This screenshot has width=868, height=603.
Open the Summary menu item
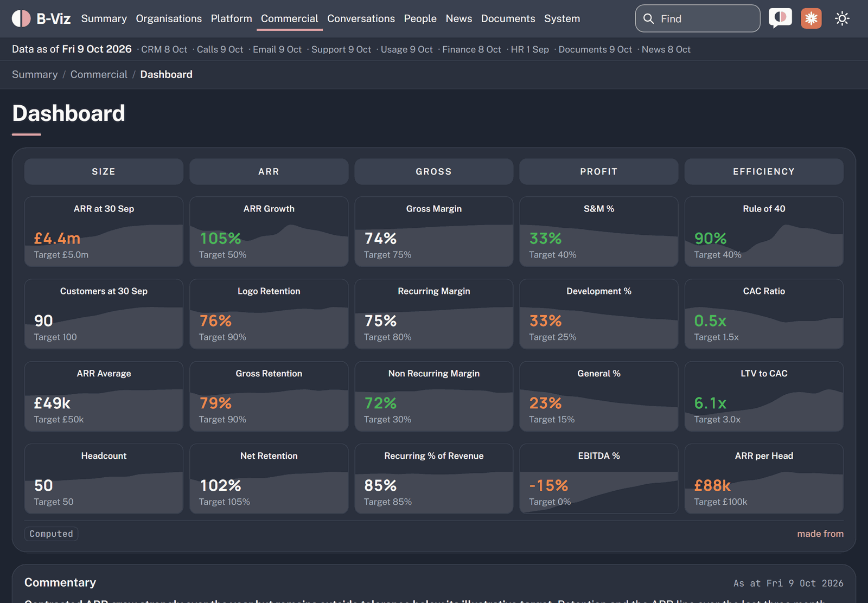coord(104,18)
